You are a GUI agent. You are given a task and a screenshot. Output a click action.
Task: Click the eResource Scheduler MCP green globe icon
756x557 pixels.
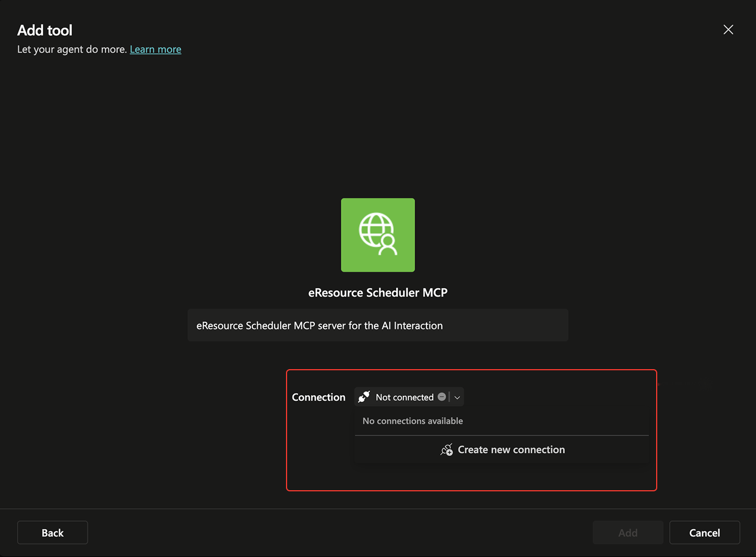[x=378, y=235]
